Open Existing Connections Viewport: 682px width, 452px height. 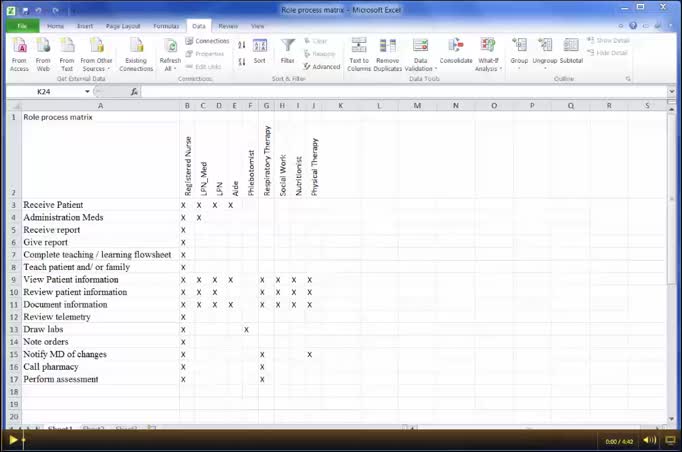click(136, 55)
